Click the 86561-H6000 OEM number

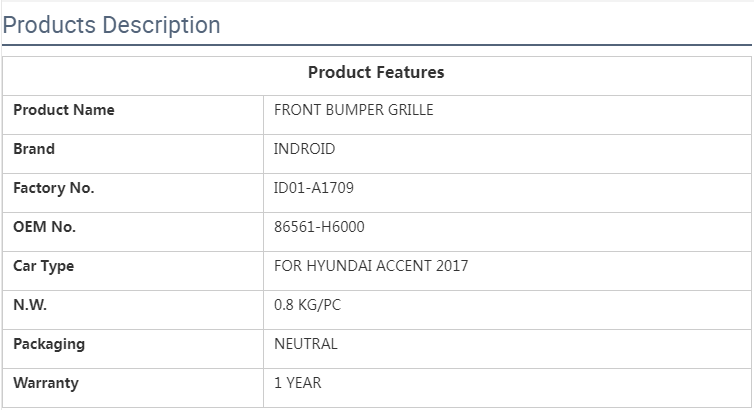coord(319,227)
